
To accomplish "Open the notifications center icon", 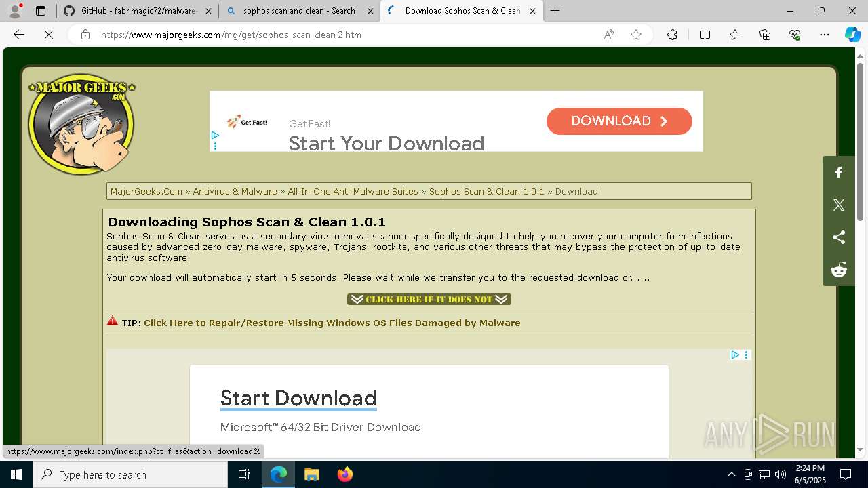I will pos(846,474).
